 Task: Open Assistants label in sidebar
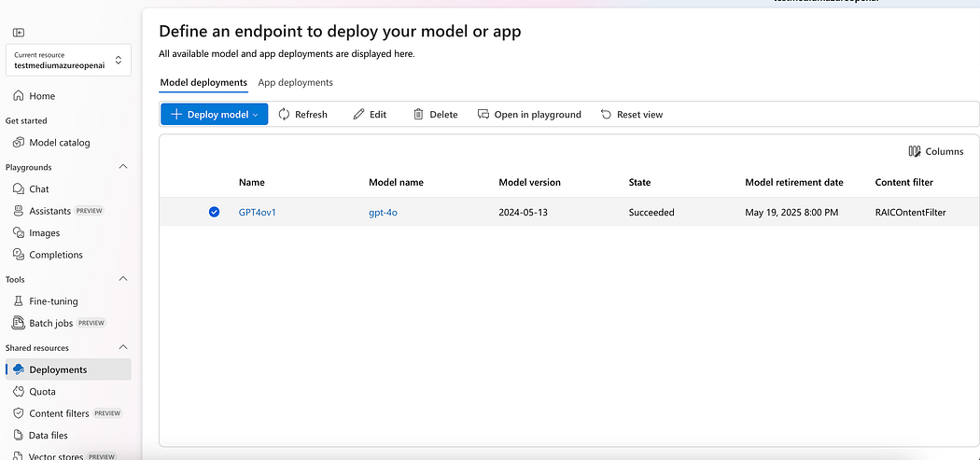tap(50, 211)
